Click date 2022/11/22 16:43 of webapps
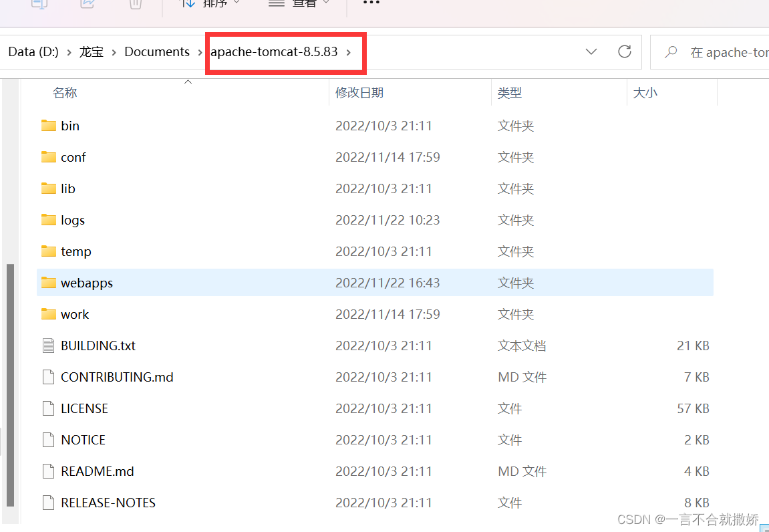 coord(388,283)
